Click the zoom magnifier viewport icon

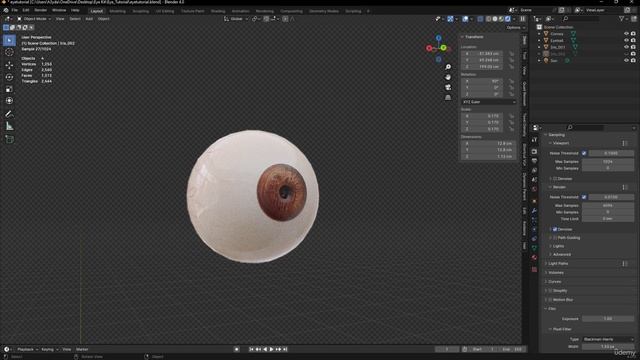[448, 67]
